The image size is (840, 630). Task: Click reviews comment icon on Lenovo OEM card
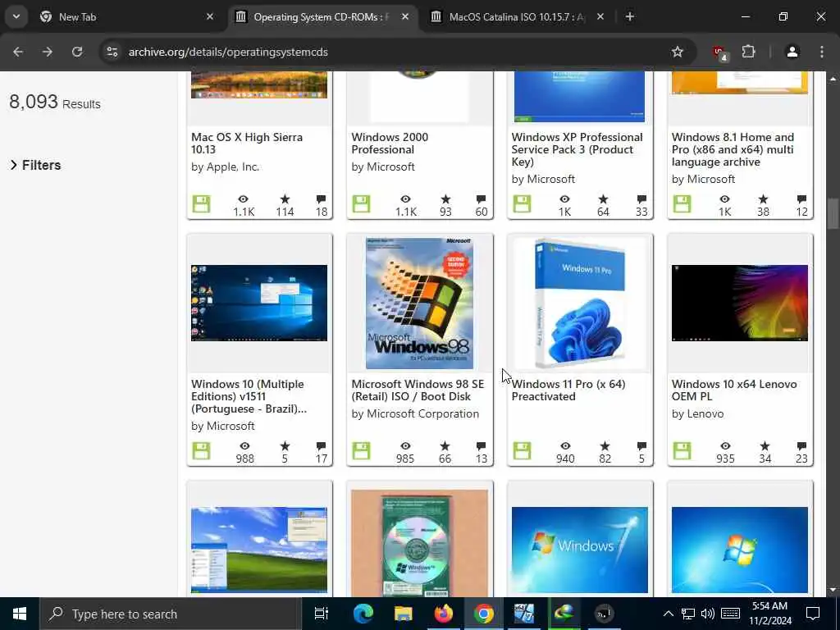click(801, 445)
